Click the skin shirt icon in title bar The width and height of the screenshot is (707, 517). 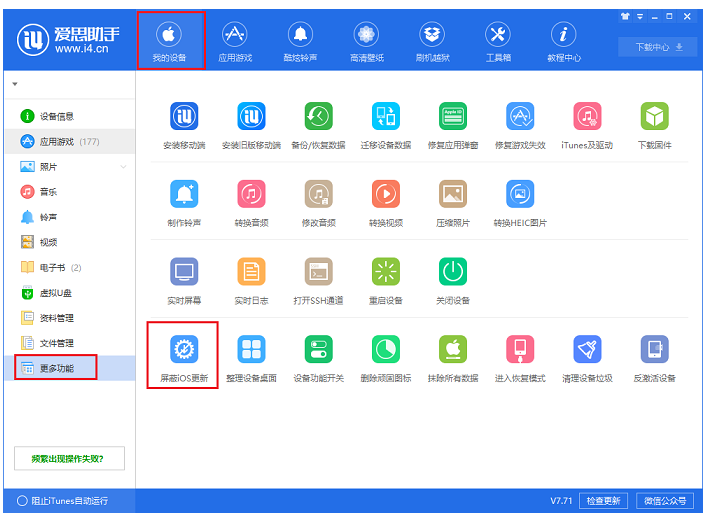tap(625, 17)
